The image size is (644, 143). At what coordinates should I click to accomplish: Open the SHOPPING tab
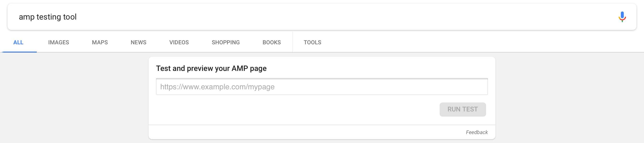[226, 42]
